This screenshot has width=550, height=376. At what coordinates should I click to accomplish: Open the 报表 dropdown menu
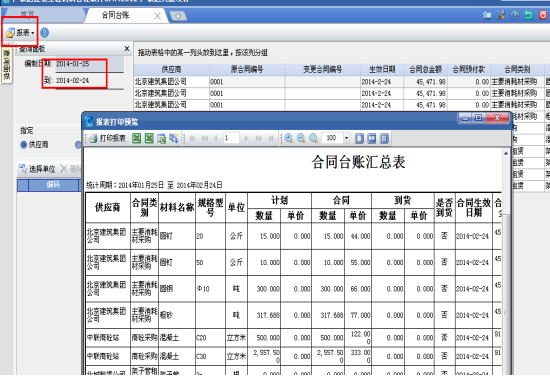point(20,33)
